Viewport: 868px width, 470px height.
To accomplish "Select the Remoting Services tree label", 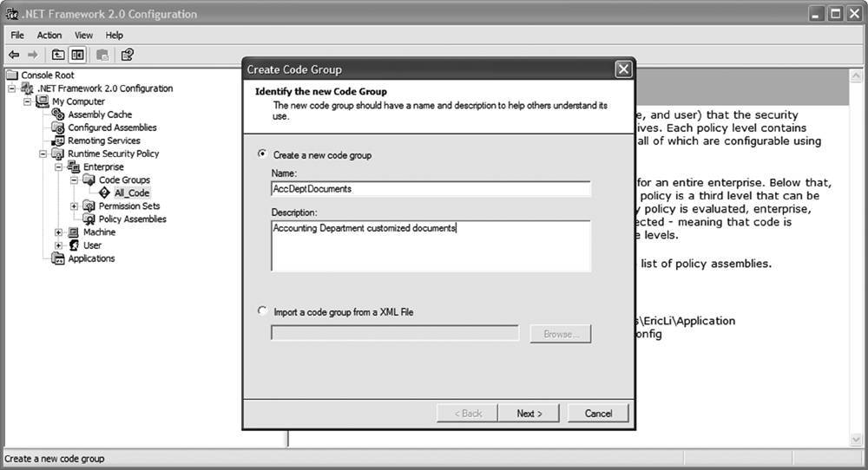I will pos(104,140).
